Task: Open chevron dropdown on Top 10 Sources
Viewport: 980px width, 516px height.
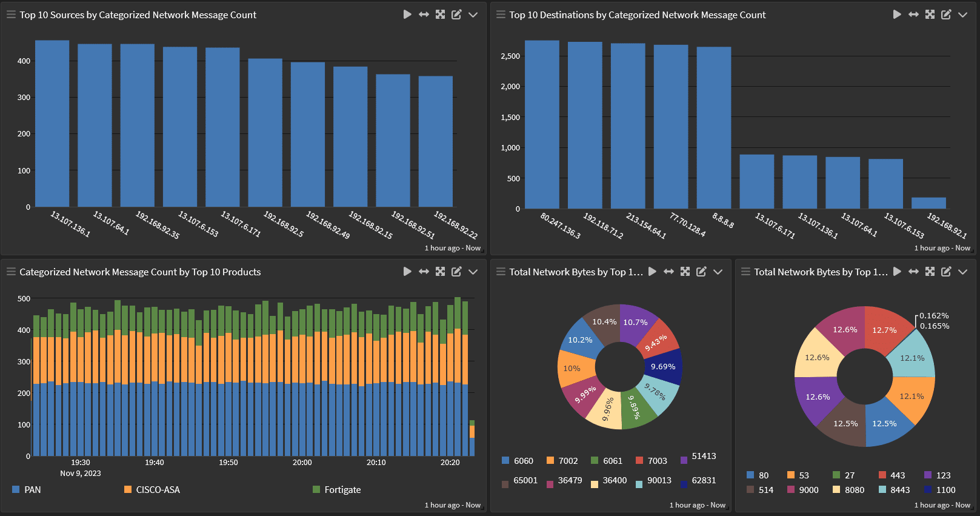Action: coord(473,15)
